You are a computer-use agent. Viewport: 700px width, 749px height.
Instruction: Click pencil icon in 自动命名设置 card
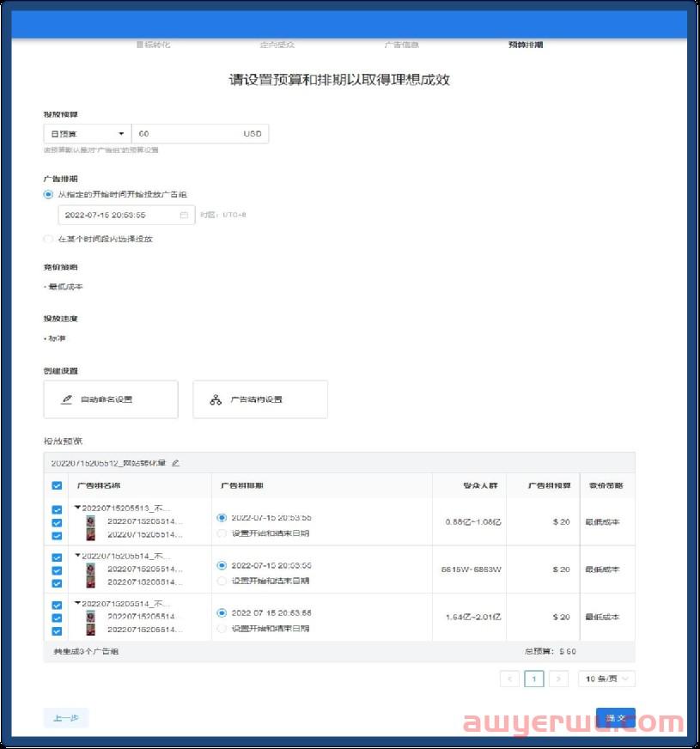[x=66, y=399]
